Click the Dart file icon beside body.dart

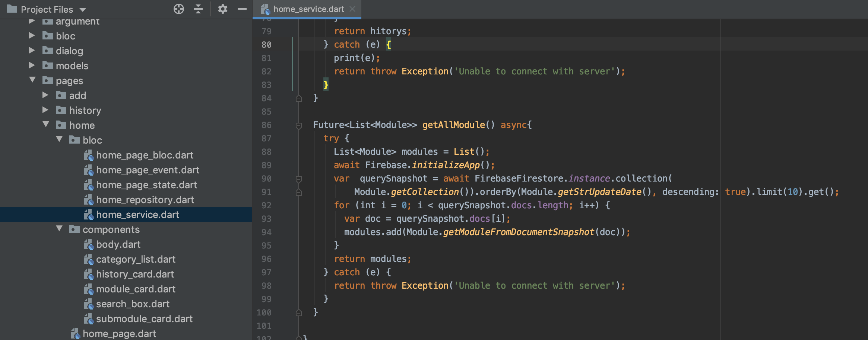89,244
